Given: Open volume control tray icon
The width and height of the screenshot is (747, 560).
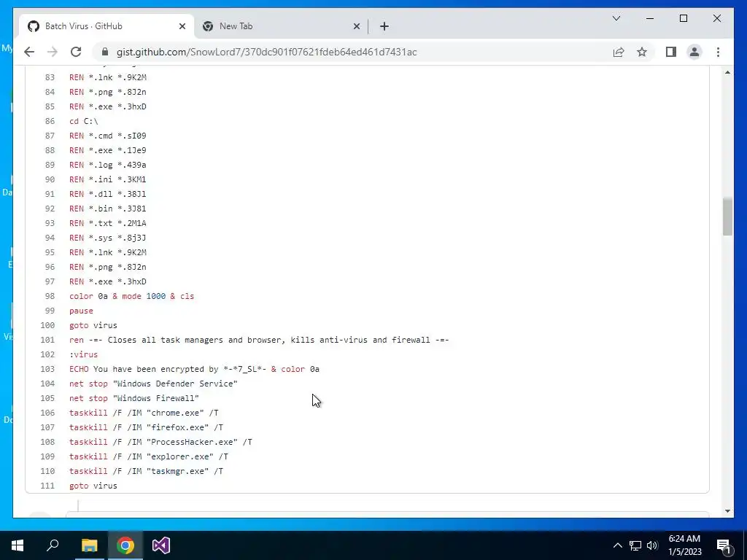Looking at the screenshot, I should 652,545.
